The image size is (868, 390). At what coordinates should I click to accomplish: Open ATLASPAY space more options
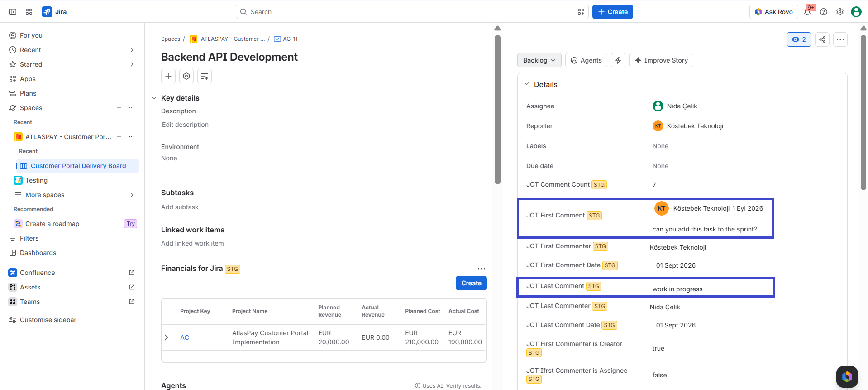[x=132, y=137]
